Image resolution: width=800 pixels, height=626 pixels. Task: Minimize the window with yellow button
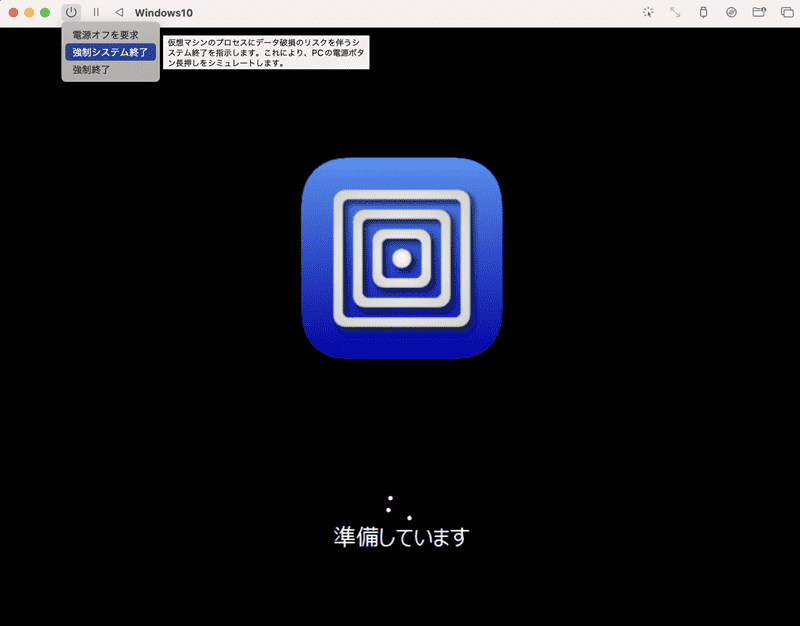(x=29, y=12)
